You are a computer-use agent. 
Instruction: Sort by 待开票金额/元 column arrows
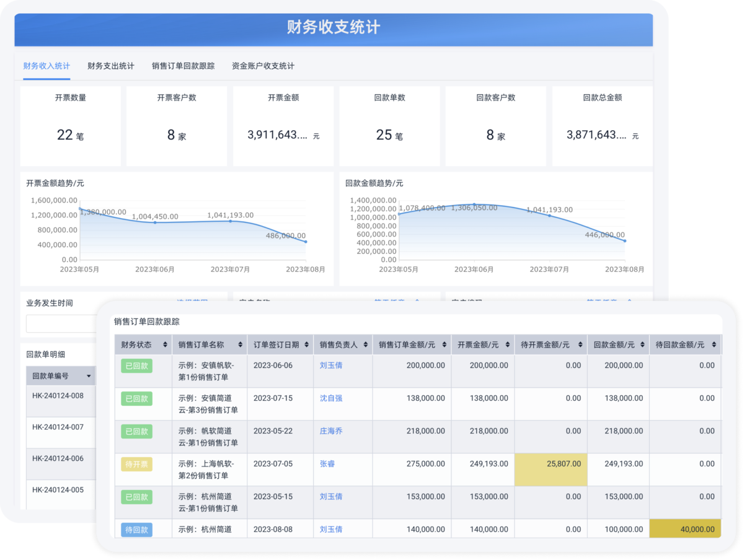(580, 345)
